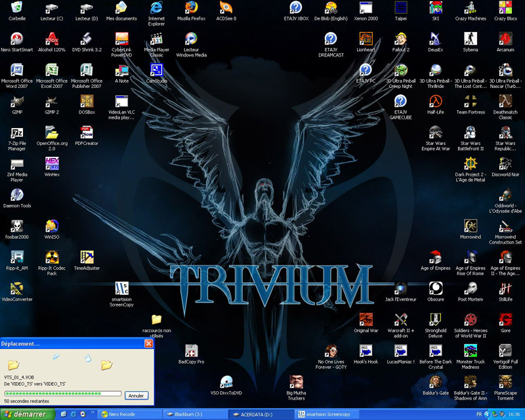Image resolution: width=525 pixels, height=420 pixels.
Task: Click the 16:36 system clock
Action: [514, 414]
